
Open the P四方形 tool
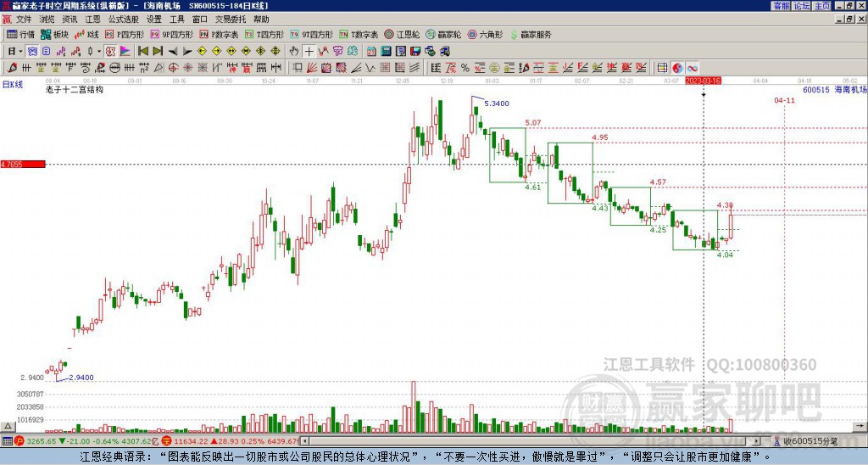(x=124, y=34)
